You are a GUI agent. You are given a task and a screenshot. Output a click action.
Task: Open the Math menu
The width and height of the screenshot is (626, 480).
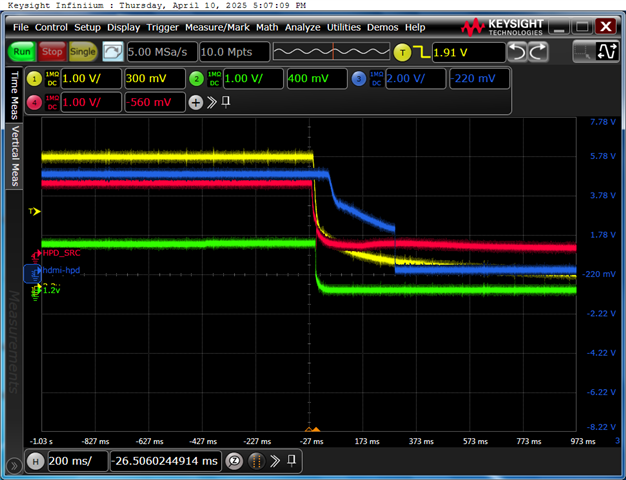tap(267, 27)
